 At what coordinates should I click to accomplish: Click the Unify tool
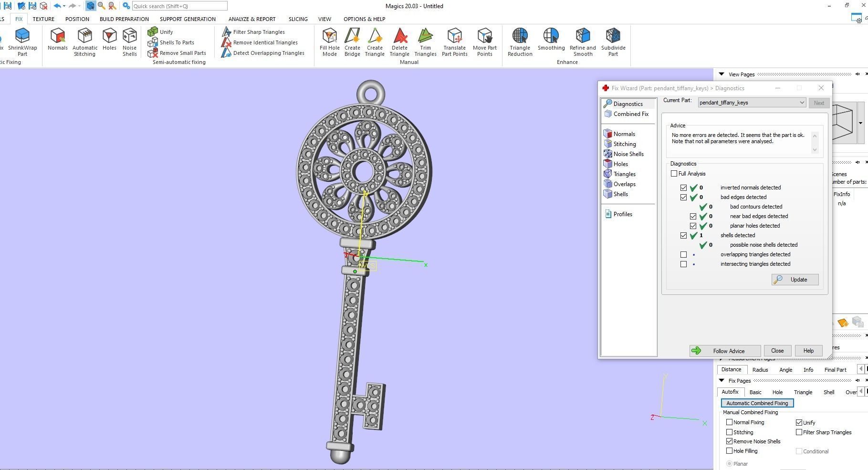pos(160,32)
